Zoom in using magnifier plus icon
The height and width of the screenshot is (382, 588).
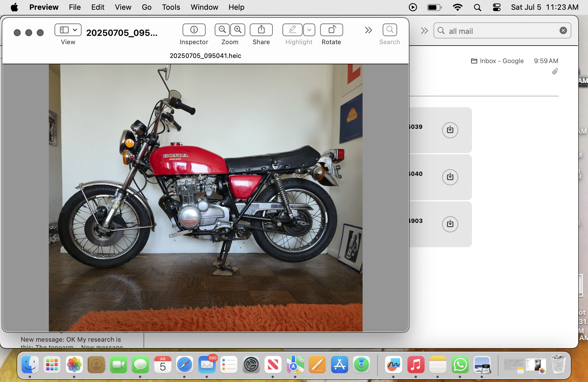point(238,30)
